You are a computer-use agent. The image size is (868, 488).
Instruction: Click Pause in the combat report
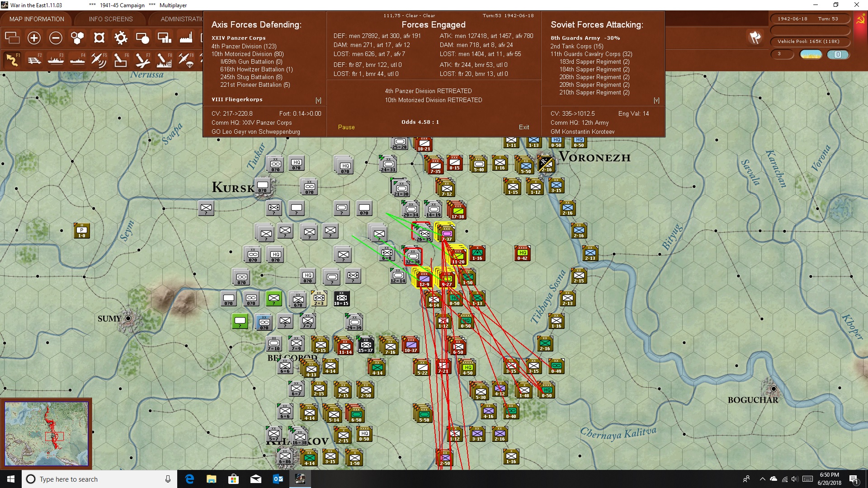pyautogui.click(x=346, y=127)
